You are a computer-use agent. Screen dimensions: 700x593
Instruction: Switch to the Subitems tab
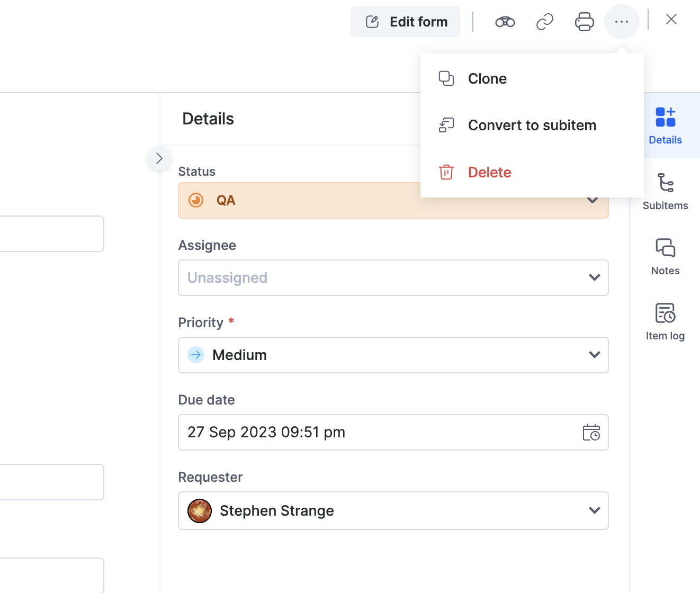click(x=665, y=191)
